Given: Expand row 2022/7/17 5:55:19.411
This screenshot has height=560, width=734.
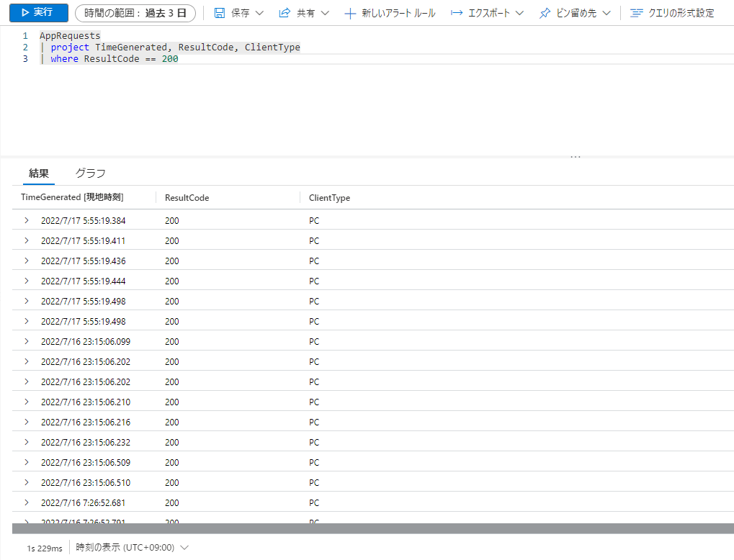Looking at the screenshot, I should click(x=27, y=240).
